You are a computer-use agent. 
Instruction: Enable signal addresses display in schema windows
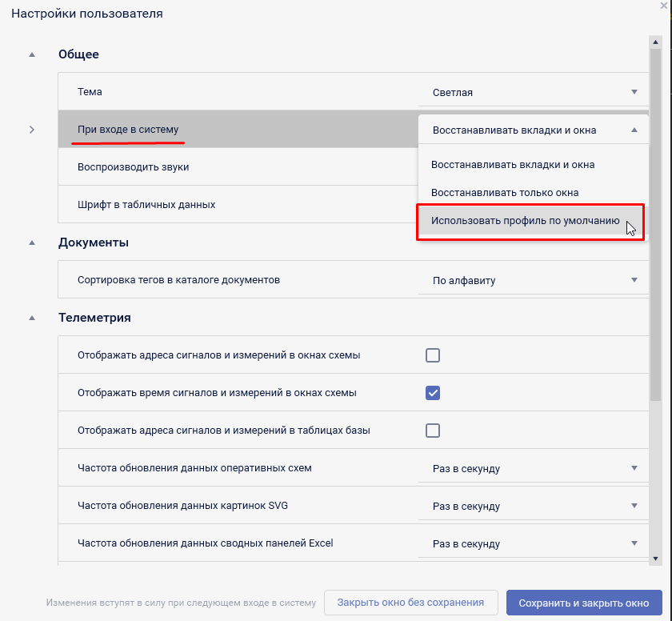coord(433,355)
